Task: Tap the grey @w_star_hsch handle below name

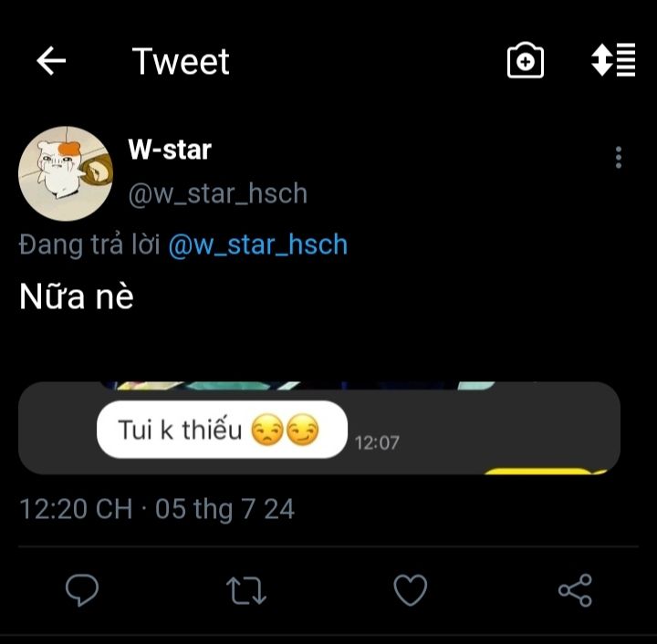Action: tap(217, 193)
